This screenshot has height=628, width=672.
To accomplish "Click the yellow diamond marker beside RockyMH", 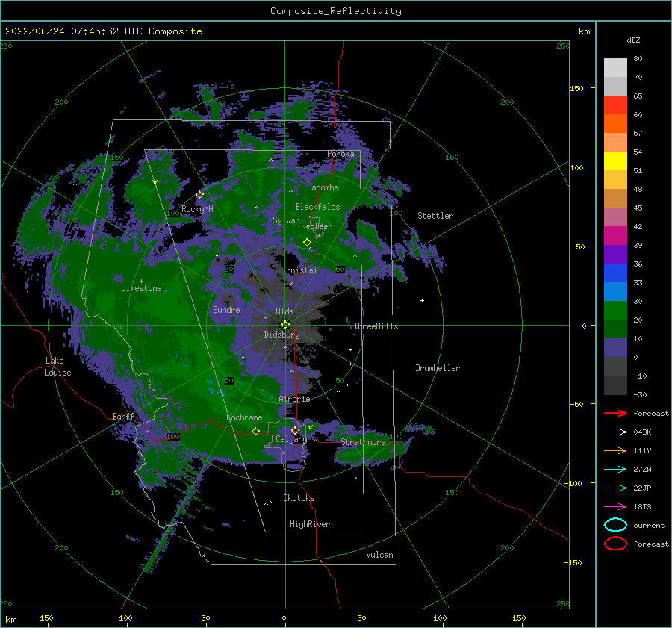I will (199, 195).
